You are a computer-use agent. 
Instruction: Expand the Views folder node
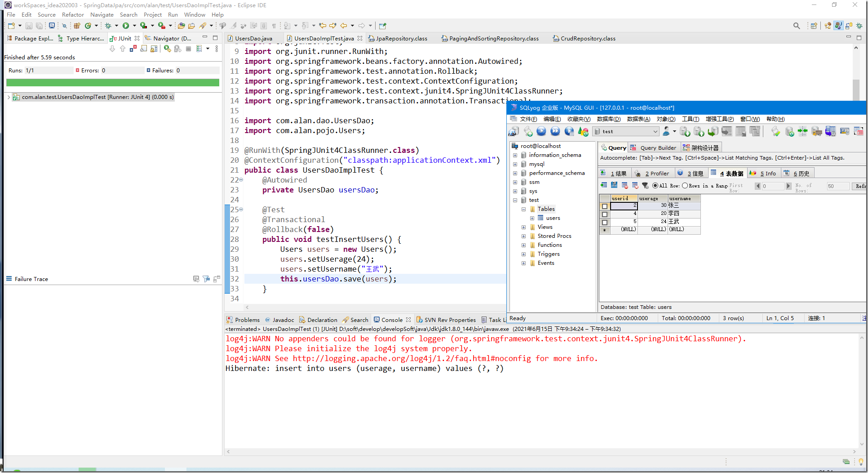click(523, 227)
